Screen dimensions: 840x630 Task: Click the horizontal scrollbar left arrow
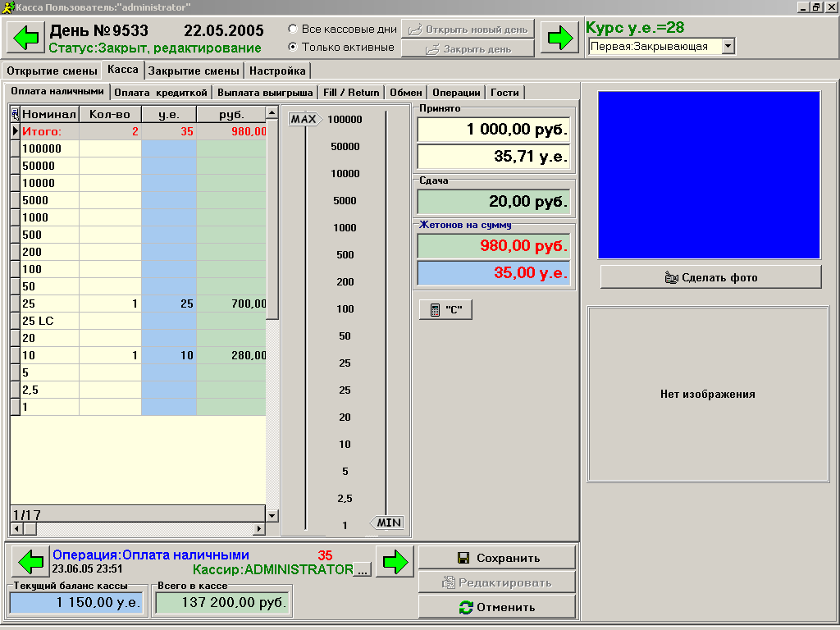pyautogui.click(x=16, y=529)
